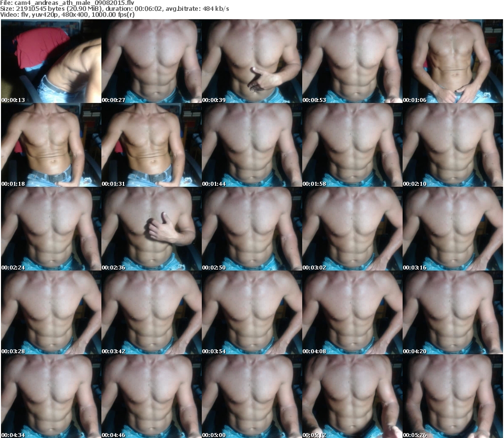Screen dimensions: 504x438
Task: Click the frame labeled 00:03:42
Action: [152, 312]
